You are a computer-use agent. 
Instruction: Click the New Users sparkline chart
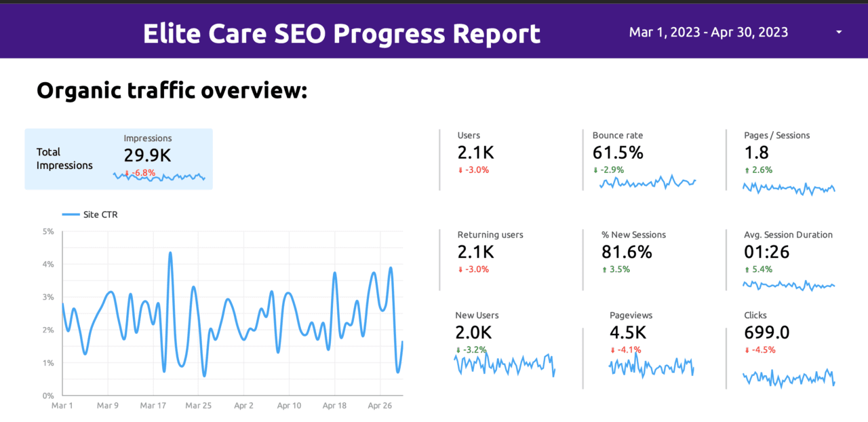[505, 364]
